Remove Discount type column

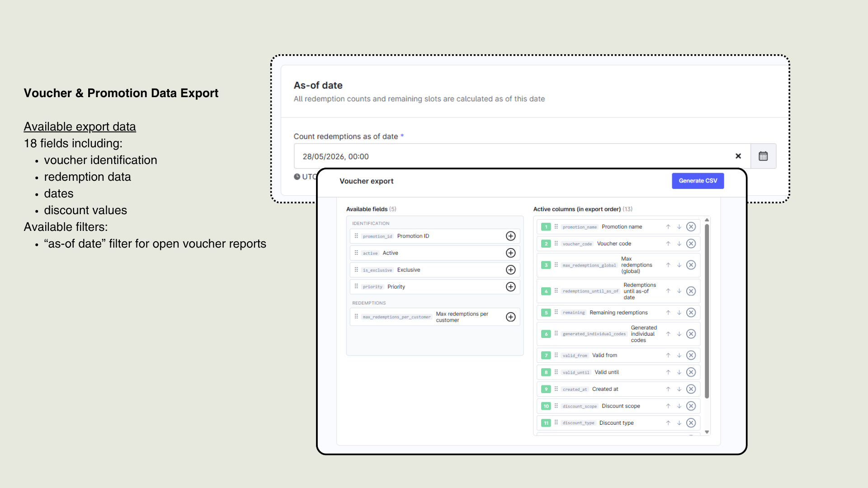click(691, 423)
